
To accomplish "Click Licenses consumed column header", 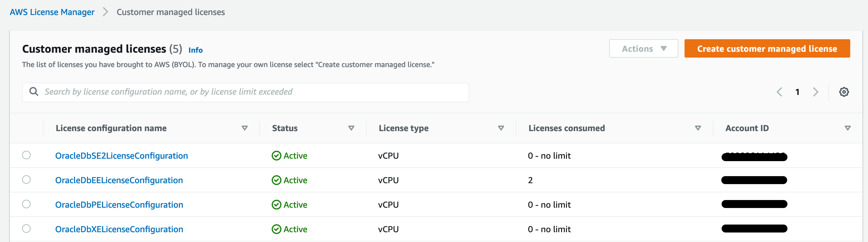I will pyautogui.click(x=566, y=128).
